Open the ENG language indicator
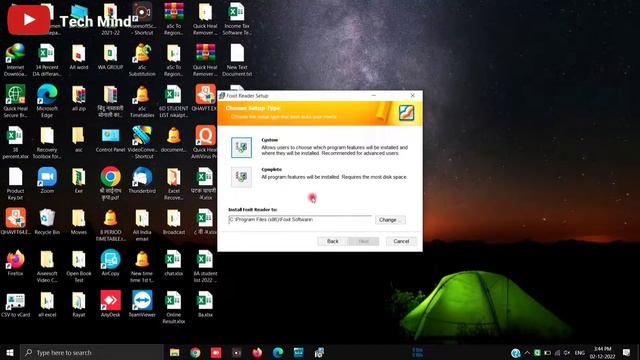Image resolution: width=640 pixels, height=360 pixels. click(x=580, y=353)
